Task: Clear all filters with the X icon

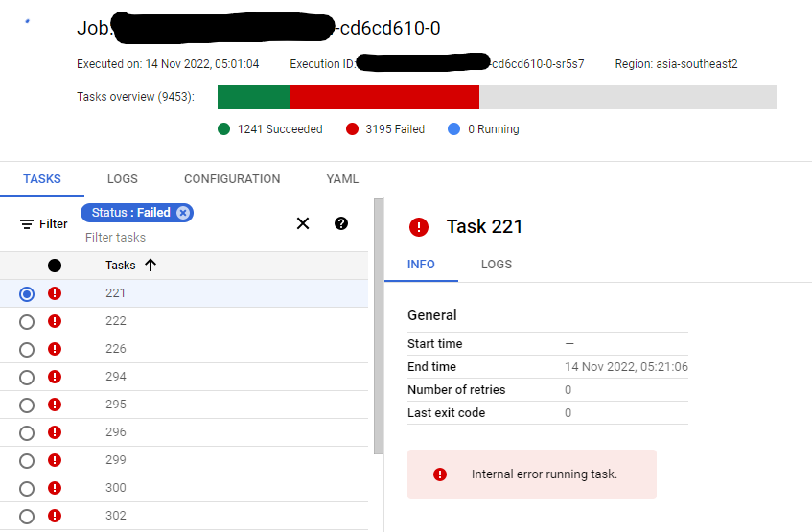Action: [x=303, y=223]
